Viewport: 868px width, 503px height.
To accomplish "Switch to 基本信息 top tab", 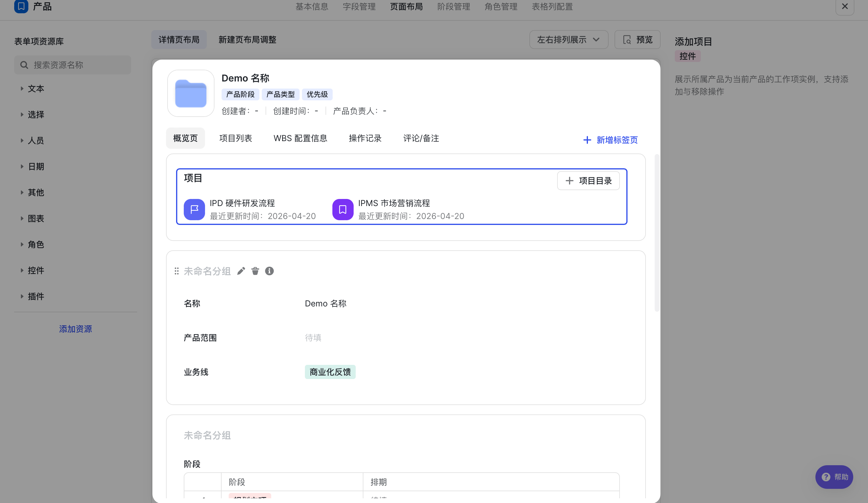I will [x=312, y=6].
